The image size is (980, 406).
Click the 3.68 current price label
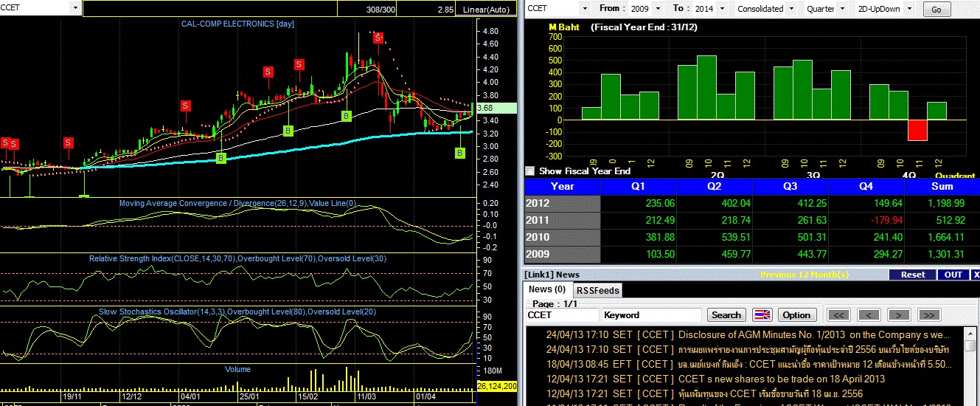coord(496,109)
